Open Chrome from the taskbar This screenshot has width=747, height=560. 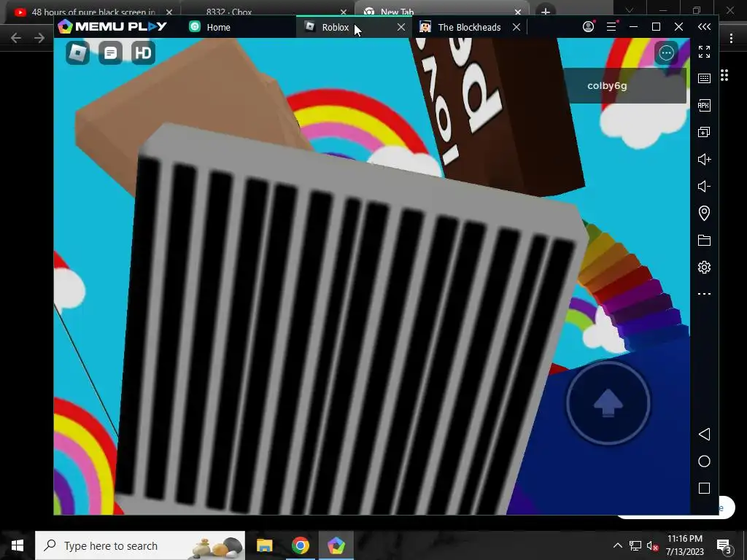point(300,545)
